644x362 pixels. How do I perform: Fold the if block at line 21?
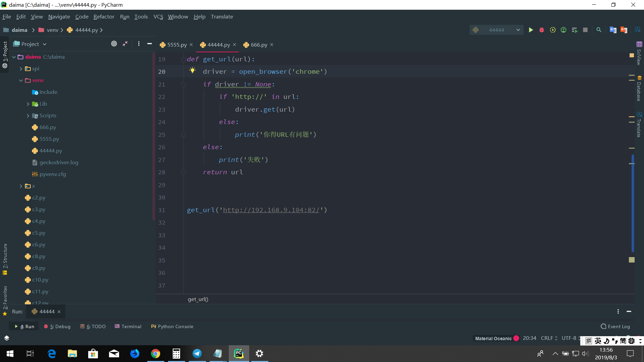point(183,84)
